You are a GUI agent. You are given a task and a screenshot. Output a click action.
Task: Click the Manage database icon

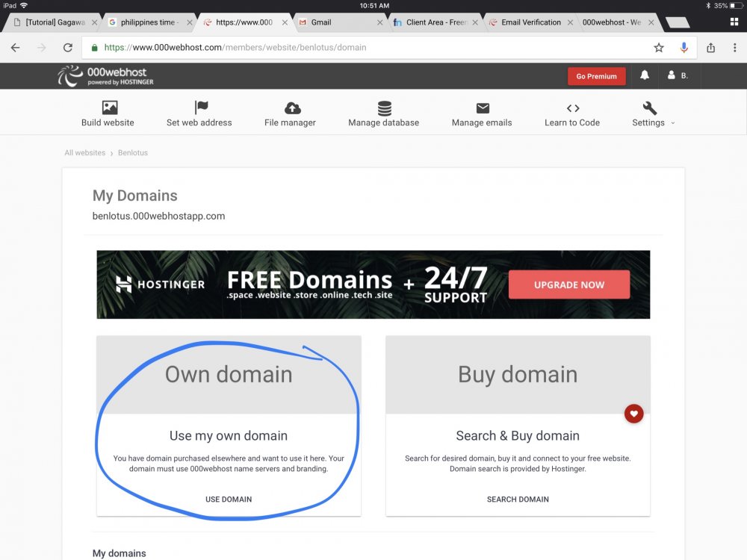pyautogui.click(x=384, y=108)
